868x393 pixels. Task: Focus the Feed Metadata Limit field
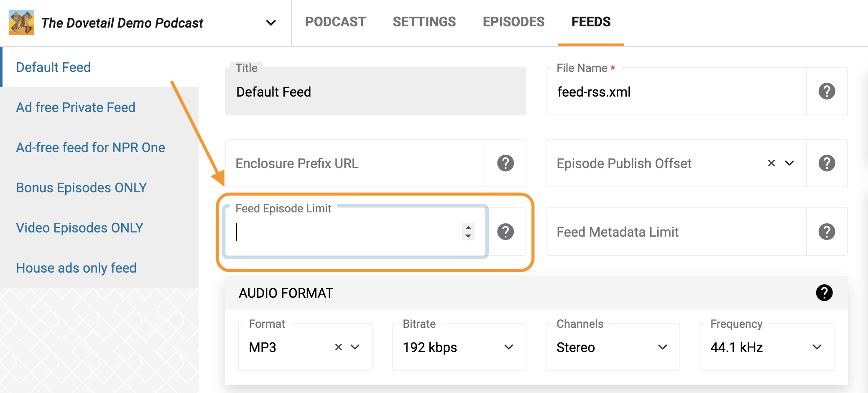pyautogui.click(x=677, y=232)
